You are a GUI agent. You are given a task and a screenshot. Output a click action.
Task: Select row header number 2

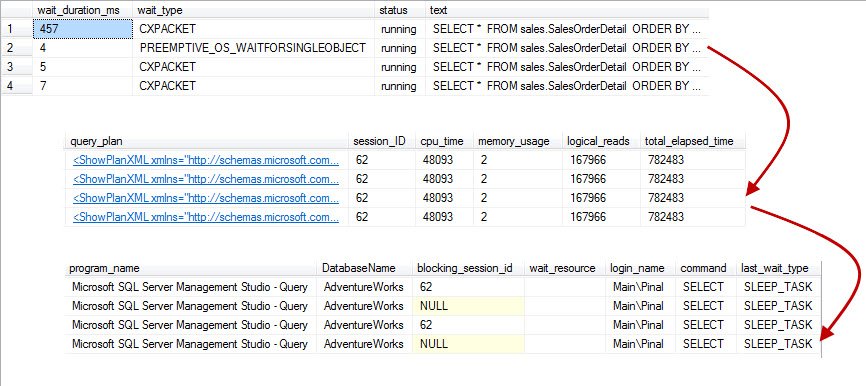pyautogui.click(x=17, y=48)
